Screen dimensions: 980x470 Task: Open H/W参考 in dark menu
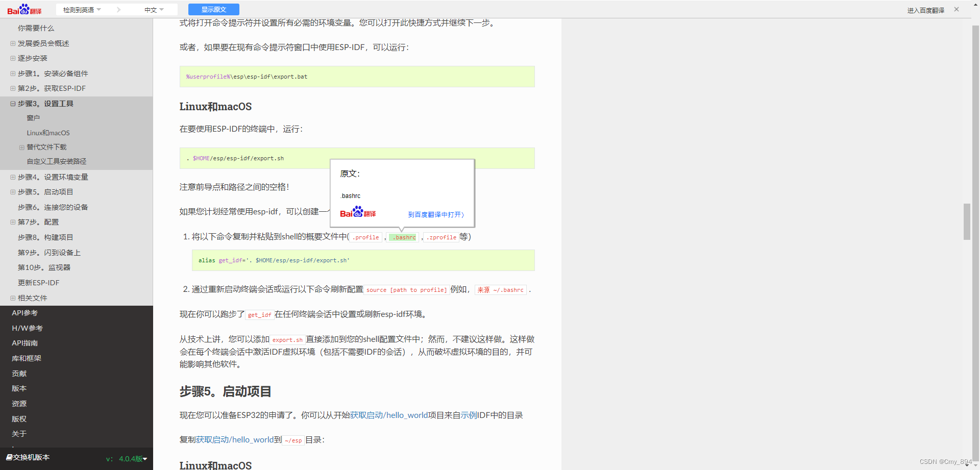tap(27, 328)
